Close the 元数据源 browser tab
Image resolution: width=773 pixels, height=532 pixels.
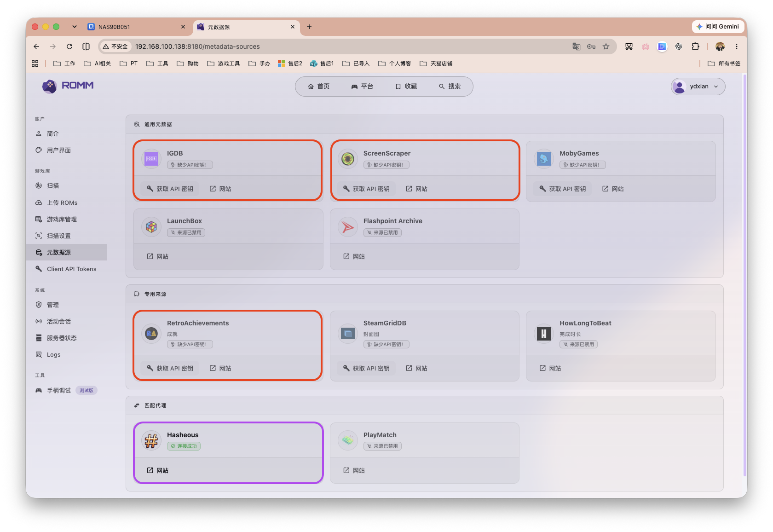pyautogui.click(x=293, y=27)
